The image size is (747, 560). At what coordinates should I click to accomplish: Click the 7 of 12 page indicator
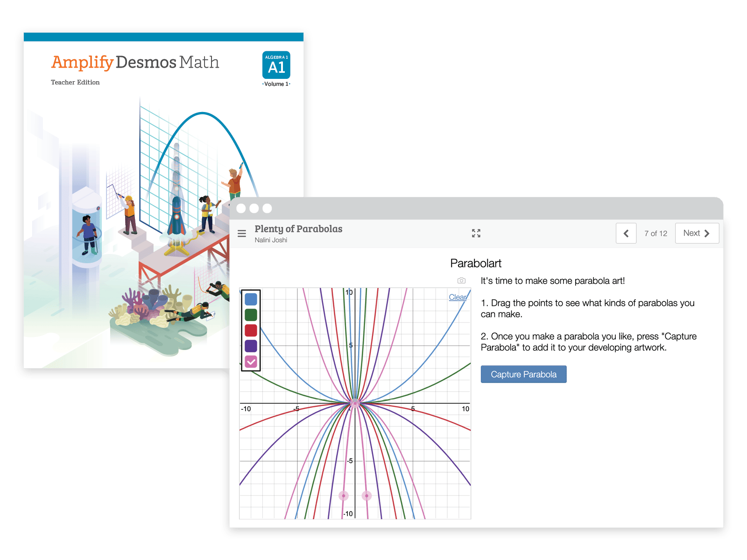click(655, 233)
